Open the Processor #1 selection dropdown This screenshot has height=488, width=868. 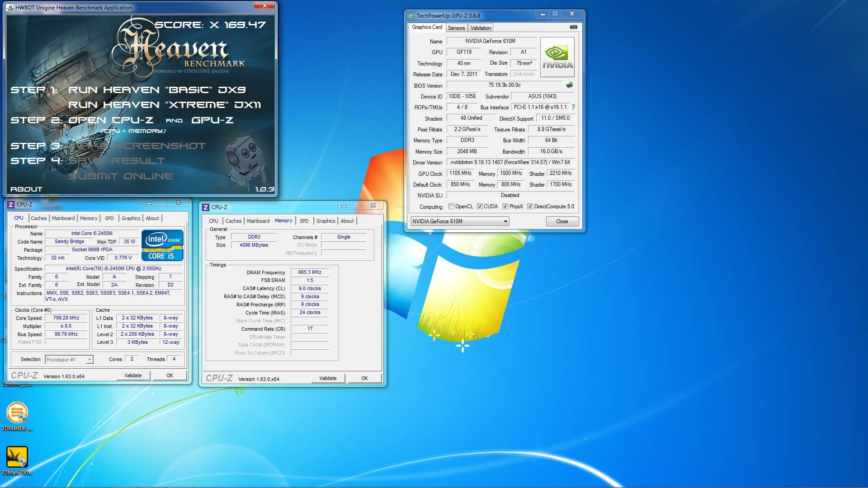click(69, 360)
